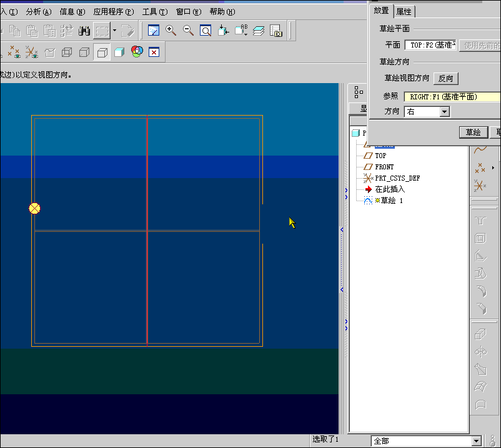This screenshot has width=501, height=448.
Task: Click the Zoom In magnifier icon
Action: pos(171,31)
